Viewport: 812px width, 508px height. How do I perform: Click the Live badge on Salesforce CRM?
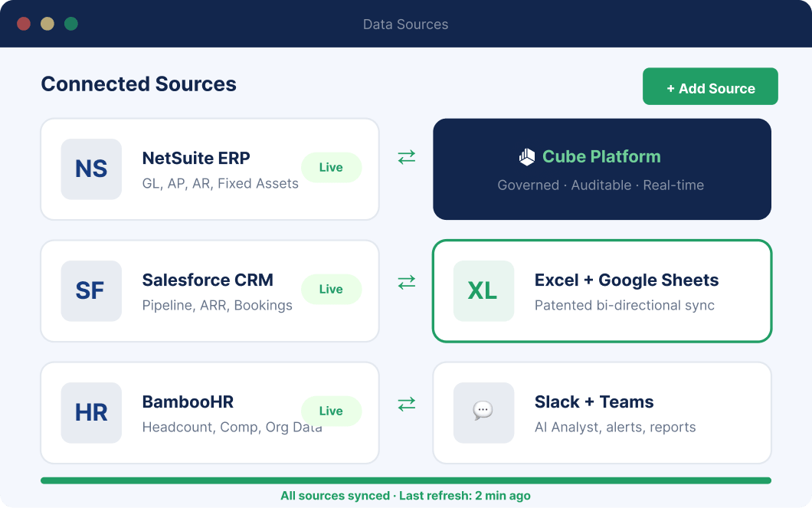click(x=332, y=289)
